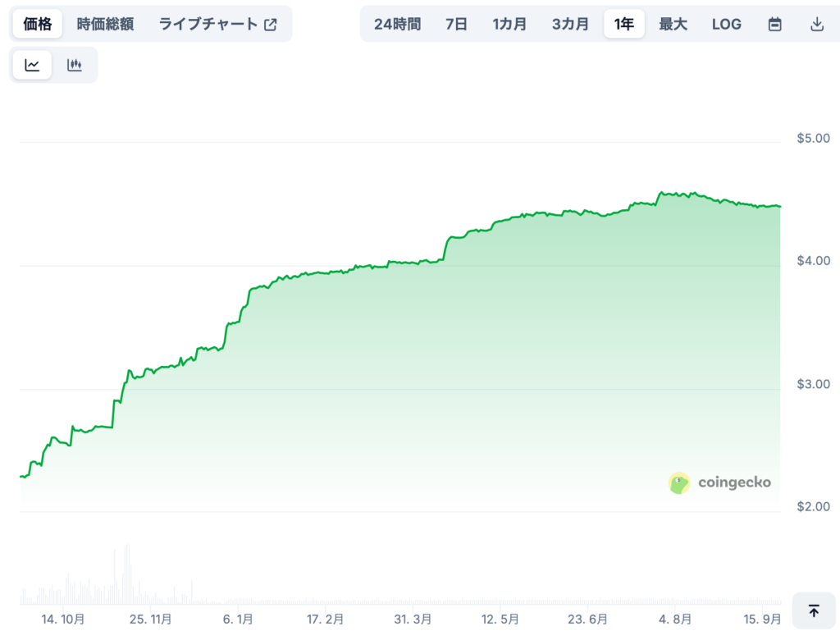Click the 6. 1月 date axis label

[238, 619]
